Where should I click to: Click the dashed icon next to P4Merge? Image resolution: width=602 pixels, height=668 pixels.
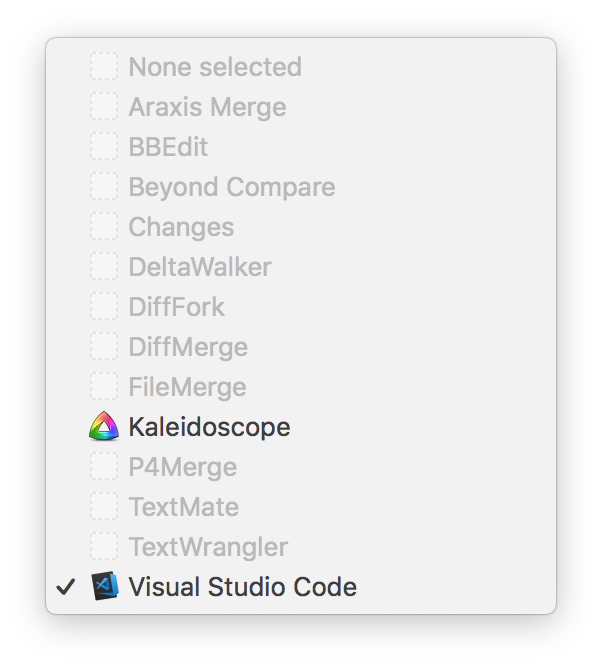(x=104, y=466)
